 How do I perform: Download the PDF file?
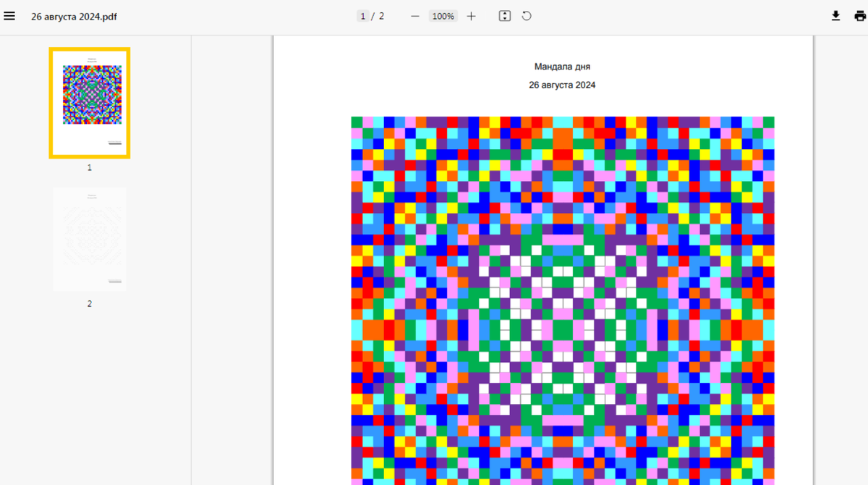click(835, 16)
